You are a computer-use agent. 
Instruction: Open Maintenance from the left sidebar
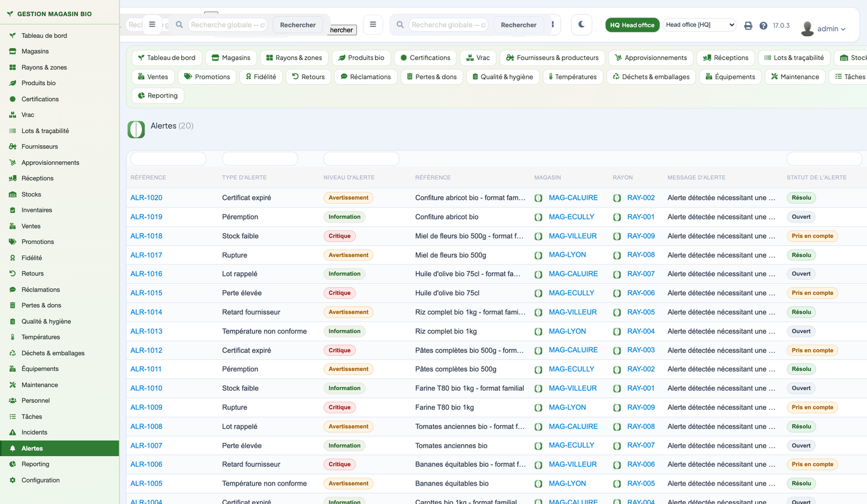point(60,385)
